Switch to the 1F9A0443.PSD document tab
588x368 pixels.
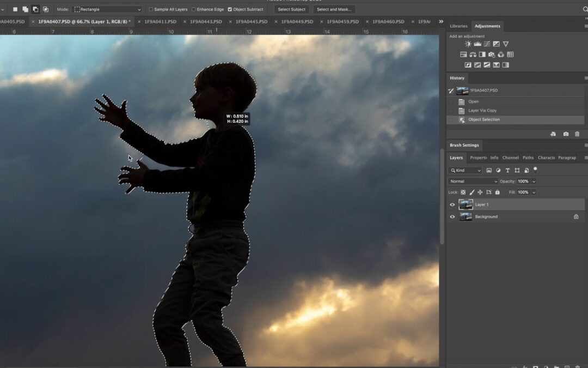[206, 22]
